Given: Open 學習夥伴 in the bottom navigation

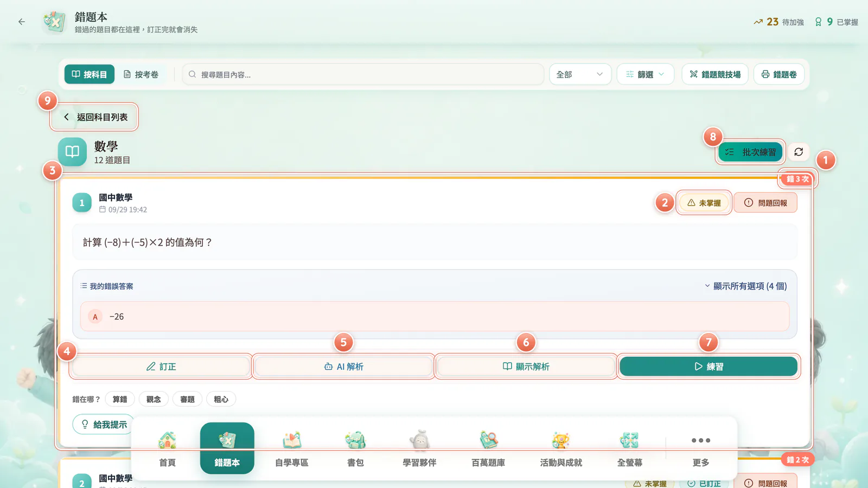Looking at the screenshot, I should [x=419, y=448].
